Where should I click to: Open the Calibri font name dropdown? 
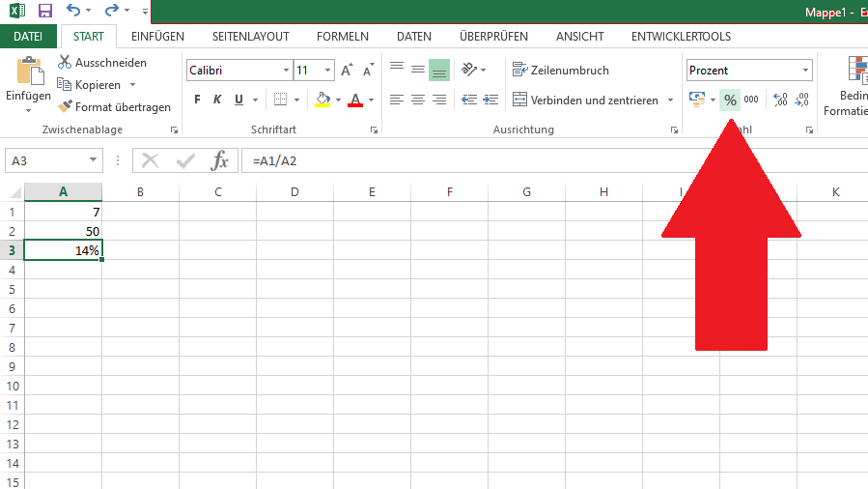point(286,71)
